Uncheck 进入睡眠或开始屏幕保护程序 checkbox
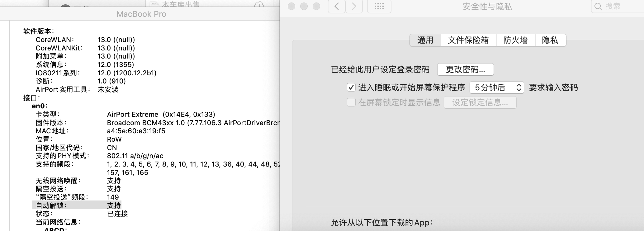 (351, 87)
